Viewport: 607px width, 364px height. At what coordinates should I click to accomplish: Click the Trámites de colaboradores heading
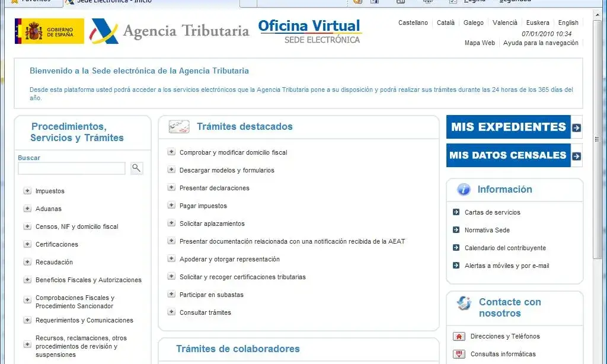coord(238,349)
